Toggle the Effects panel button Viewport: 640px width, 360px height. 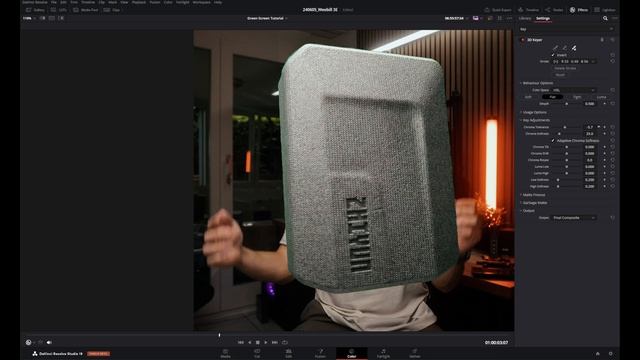579,10
